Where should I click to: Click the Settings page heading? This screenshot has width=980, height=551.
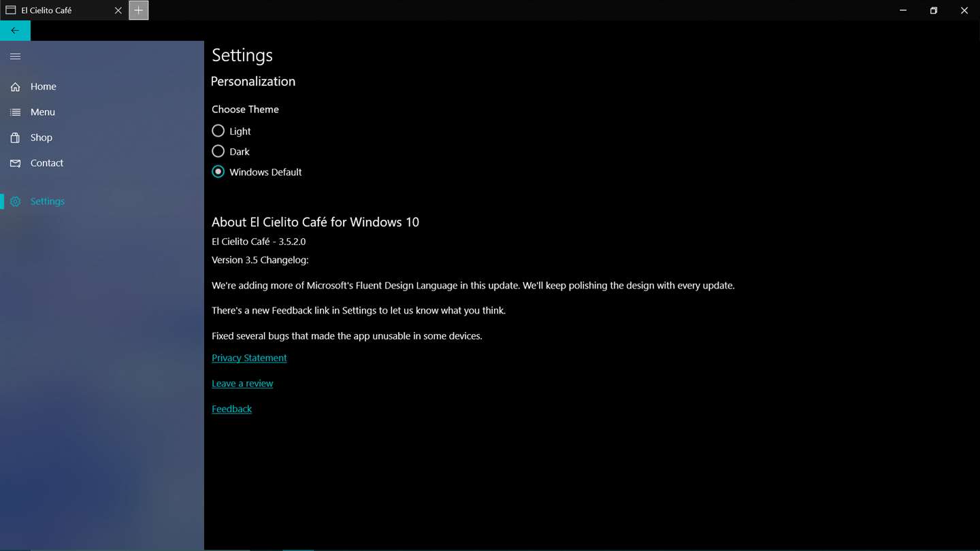click(242, 55)
